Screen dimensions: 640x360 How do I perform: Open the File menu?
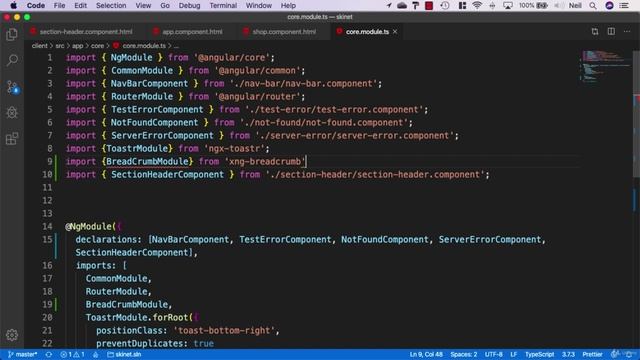click(x=59, y=5)
